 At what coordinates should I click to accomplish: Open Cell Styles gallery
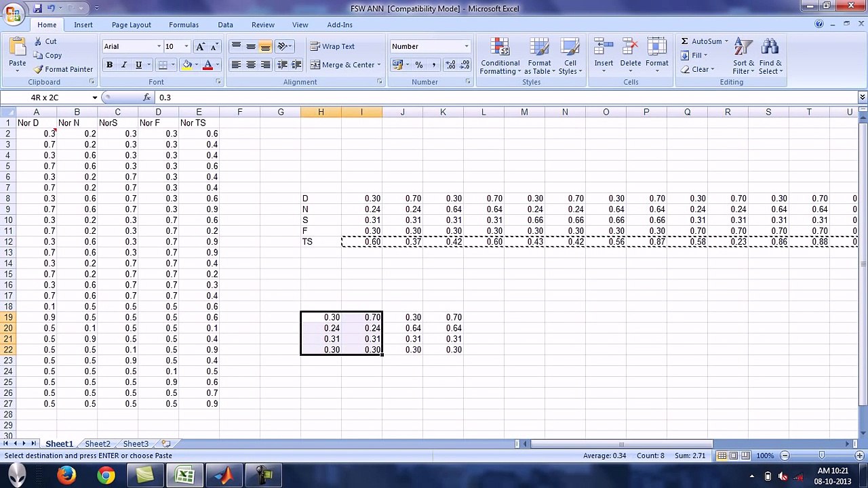point(570,57)
